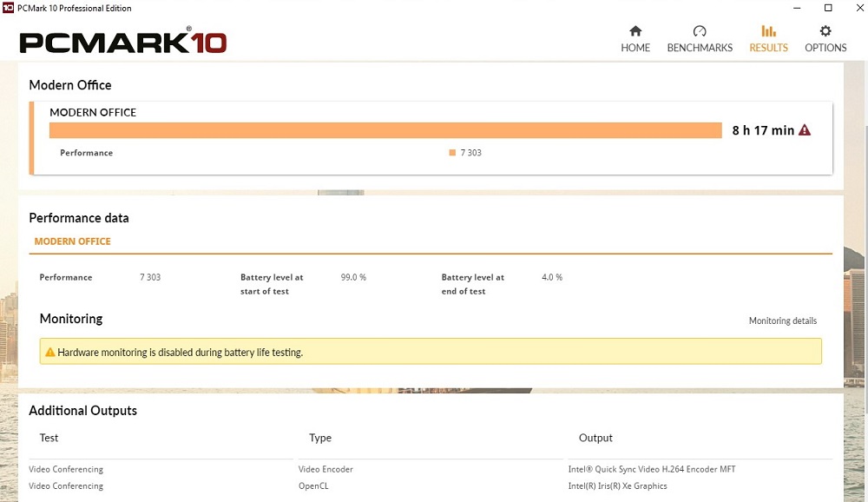The height and width of the screenshot is (502, 868).
Task: Click the orange Performance legend swatch
Action: 452,152
